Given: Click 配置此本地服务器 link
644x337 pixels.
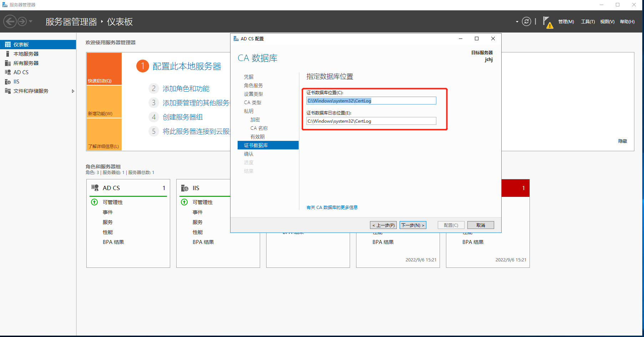Looking at the screenshot, I should tap(187, 66).
